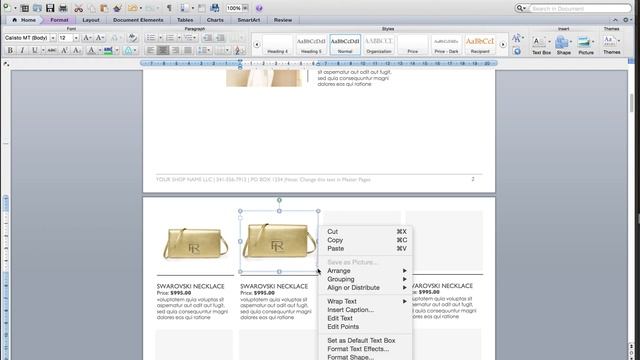Open the Help purple question icon
The width and height of the screenshot is (640, 360).
click(259, 8)
